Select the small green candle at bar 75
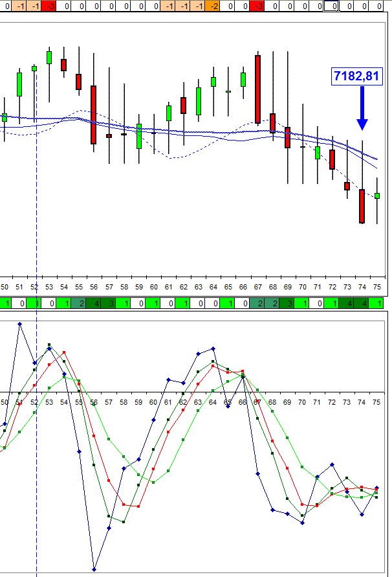 (x=376, y=196)
